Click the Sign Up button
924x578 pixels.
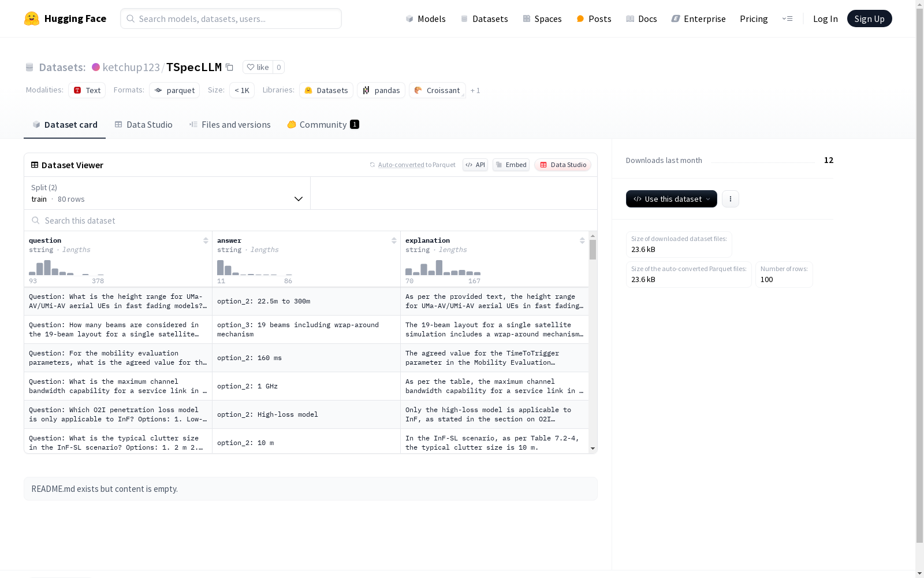tap(869, 18)
